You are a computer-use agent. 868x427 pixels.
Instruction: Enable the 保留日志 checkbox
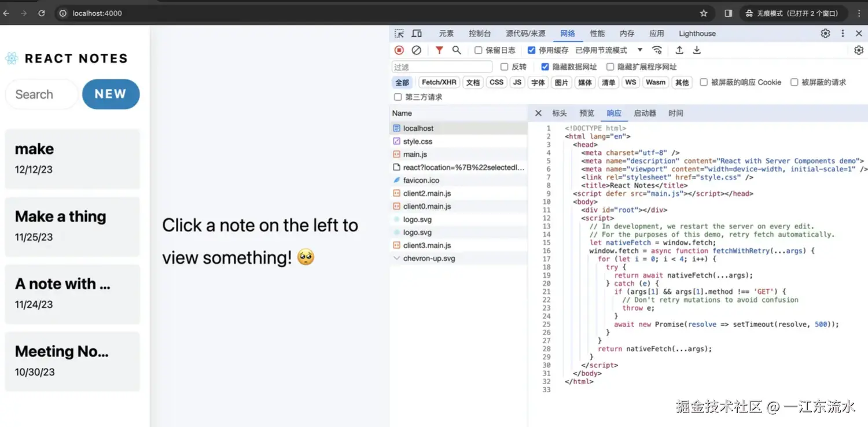pyautogui.click(x=479, y=50)
